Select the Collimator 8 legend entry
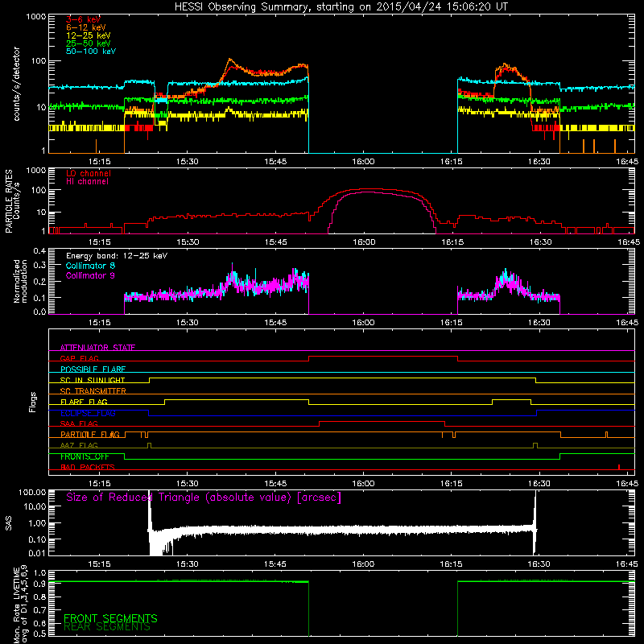 [x=90, y=266]
